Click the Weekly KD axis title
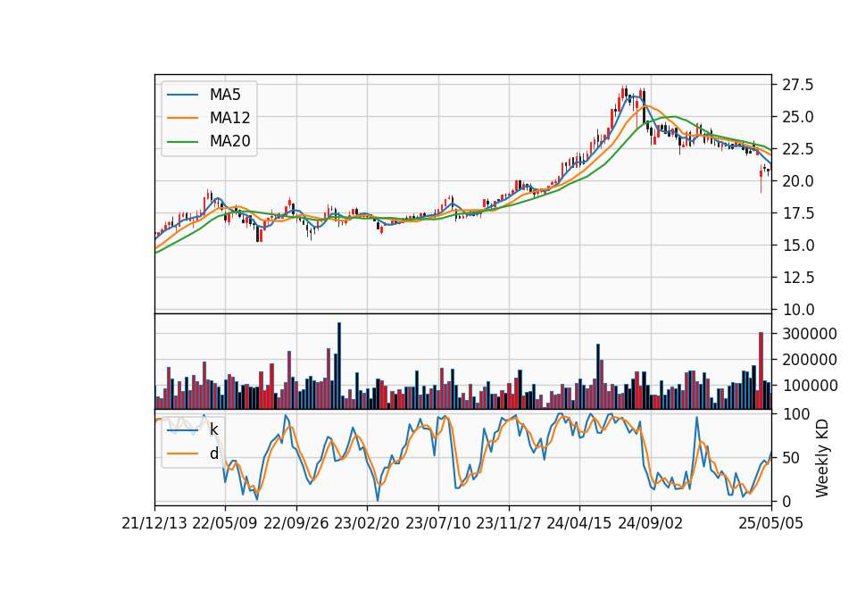This screenshot has width=857, height=616. [821, 458]
